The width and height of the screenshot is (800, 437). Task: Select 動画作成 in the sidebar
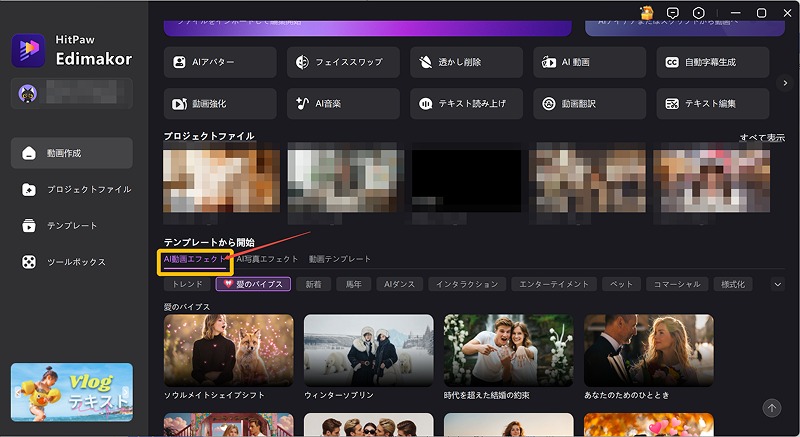[x=71, y=153]
